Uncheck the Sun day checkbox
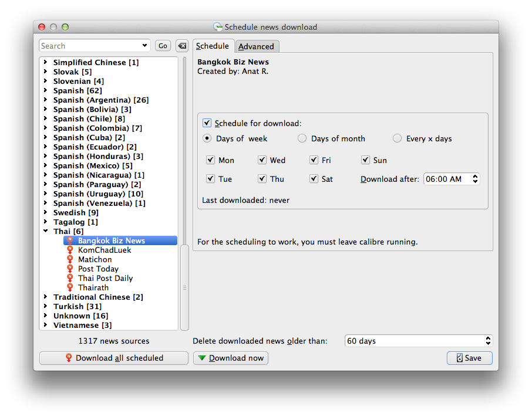The width and height of the screenshot is (532, 417). [366, 160]
